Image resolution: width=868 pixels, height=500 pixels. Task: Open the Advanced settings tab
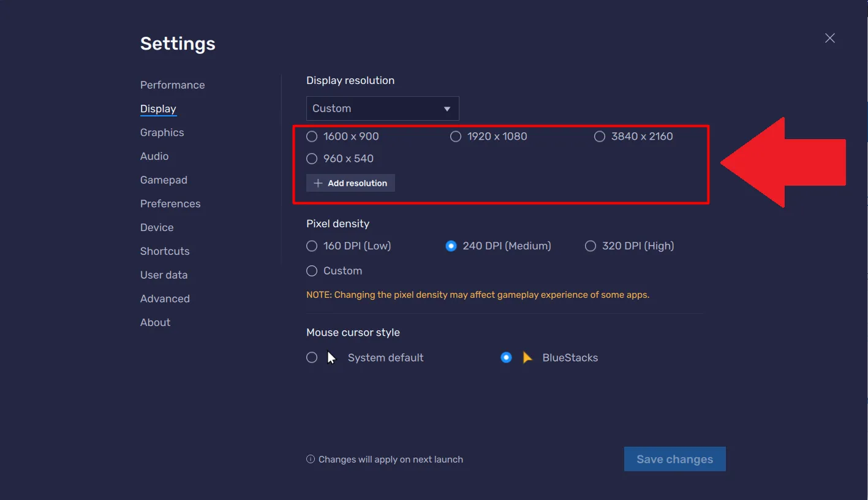(x=165, y=299)
